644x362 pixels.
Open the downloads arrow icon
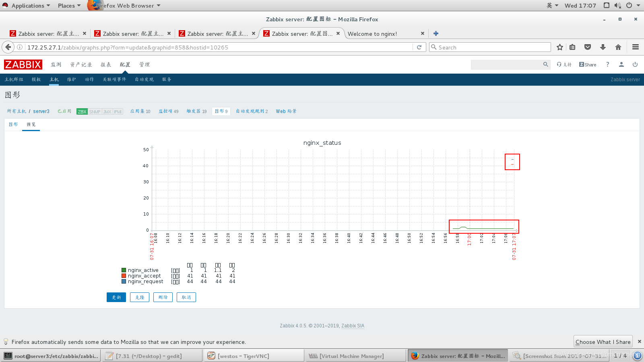[603, 47]
